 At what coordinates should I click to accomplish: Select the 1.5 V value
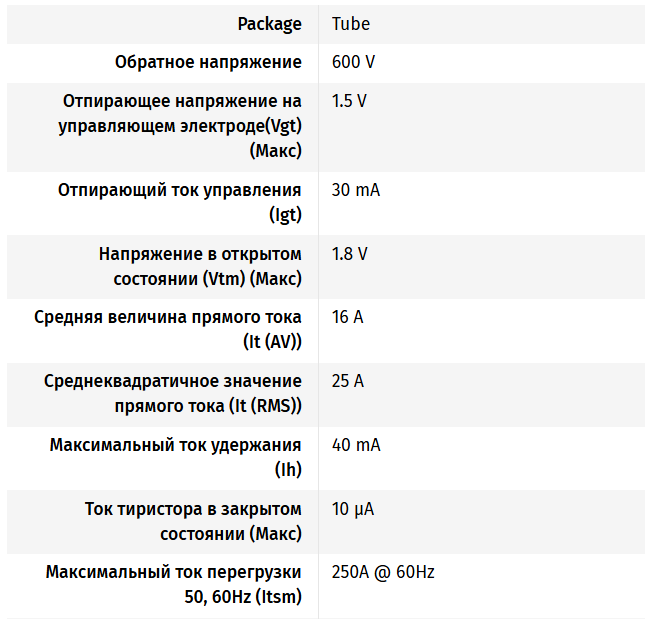click(x=349, y=101)
